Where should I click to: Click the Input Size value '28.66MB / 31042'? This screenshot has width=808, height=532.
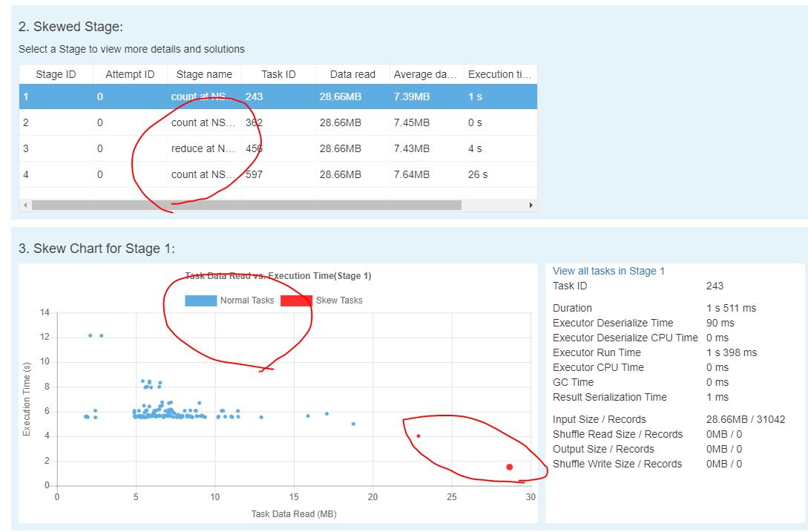click(x=746, y=420)
